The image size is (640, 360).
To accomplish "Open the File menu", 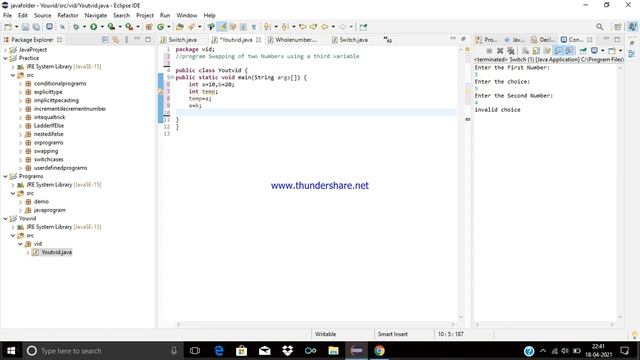I will pyautogui.click(x=7, y=16).
